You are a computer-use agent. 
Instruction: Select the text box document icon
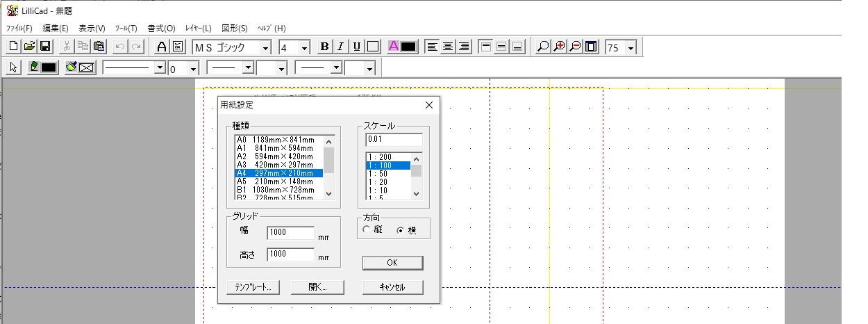[x=177, y=47]
